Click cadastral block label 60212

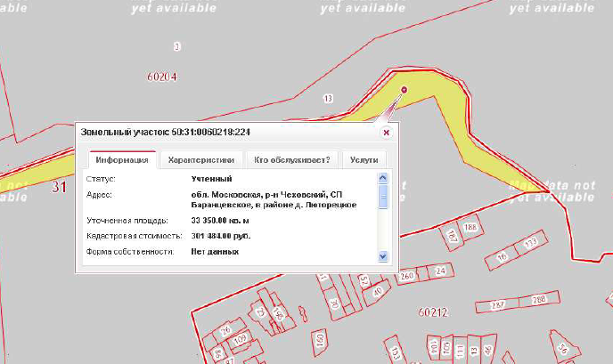(431, 312)
